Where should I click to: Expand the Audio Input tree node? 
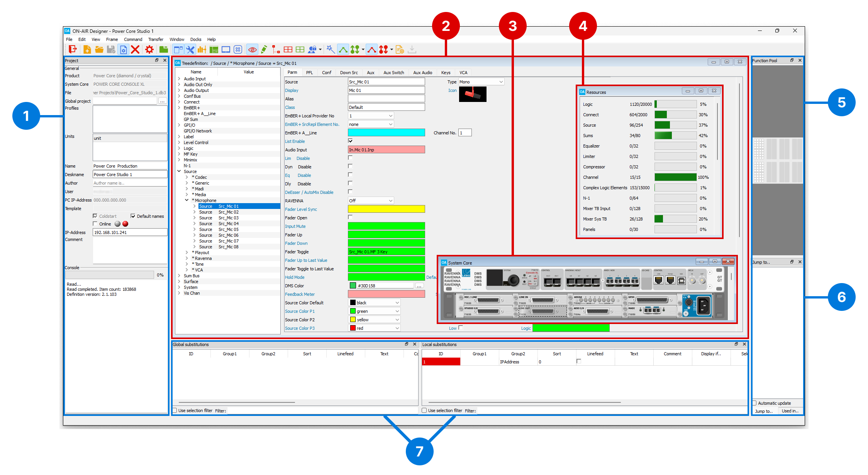179,79
